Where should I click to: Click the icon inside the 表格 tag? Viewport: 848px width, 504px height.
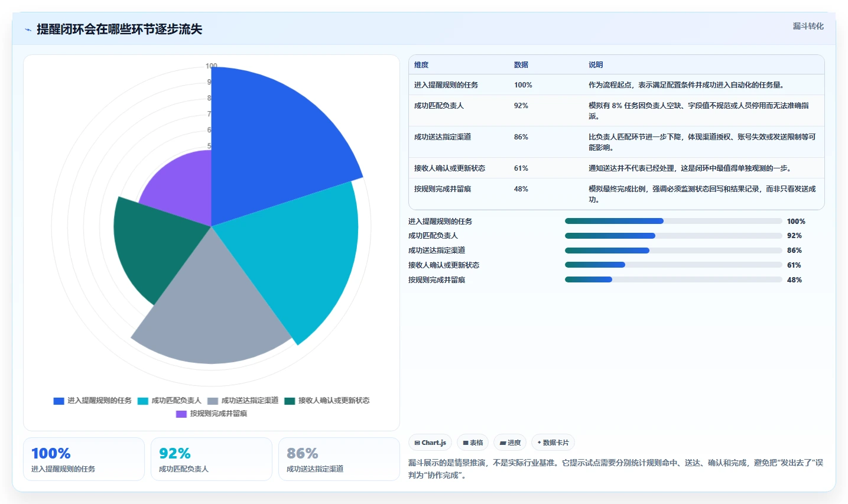(466, 443)
